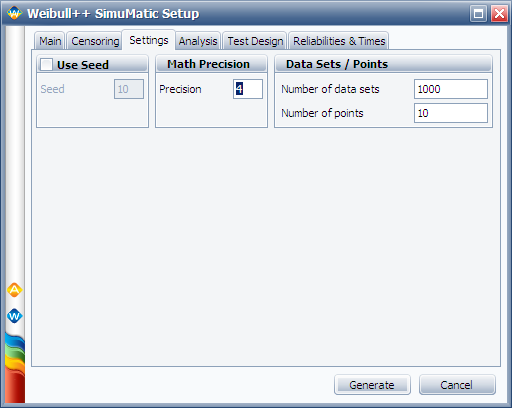Click the Number of data sets field
The height and width of the screenshot is (408, 512).
tap(451, 89)
